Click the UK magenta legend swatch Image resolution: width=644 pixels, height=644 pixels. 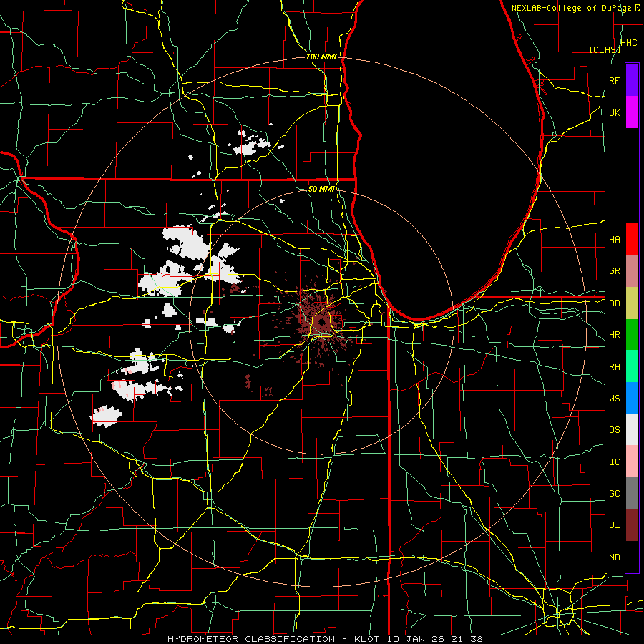[x=632, y=112]
